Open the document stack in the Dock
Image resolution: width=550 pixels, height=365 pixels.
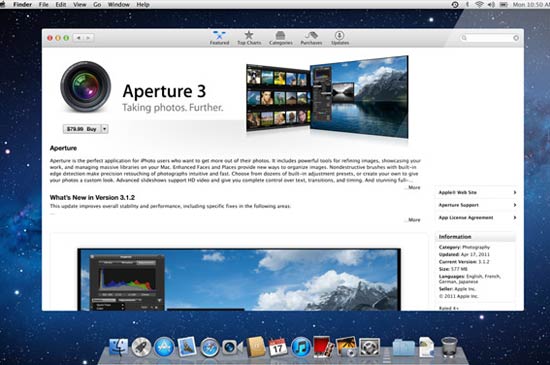tap(426, 347)
